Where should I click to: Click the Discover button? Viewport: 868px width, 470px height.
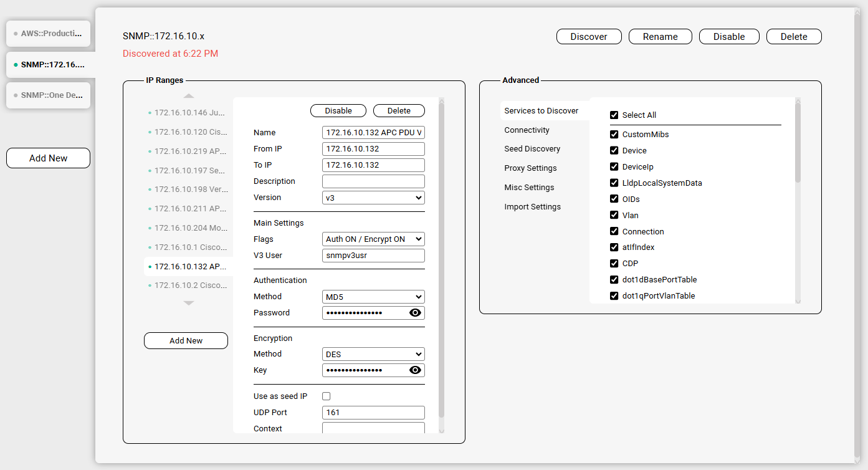click(589, 37)
